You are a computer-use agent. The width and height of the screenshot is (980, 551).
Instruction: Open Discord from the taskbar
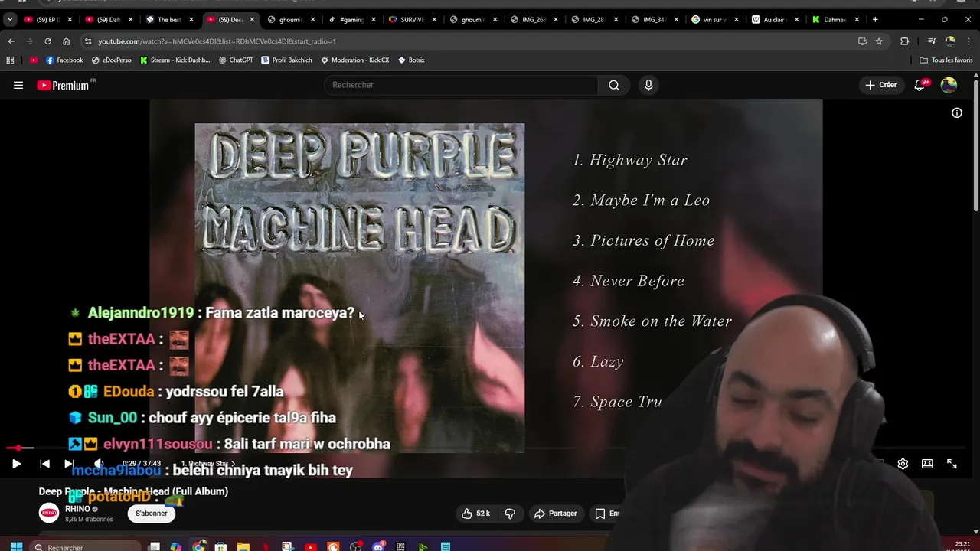[377, 546]
